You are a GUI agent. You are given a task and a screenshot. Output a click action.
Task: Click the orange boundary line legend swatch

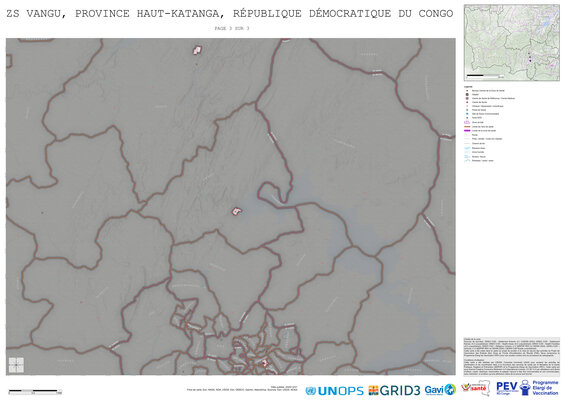(467, 127)
